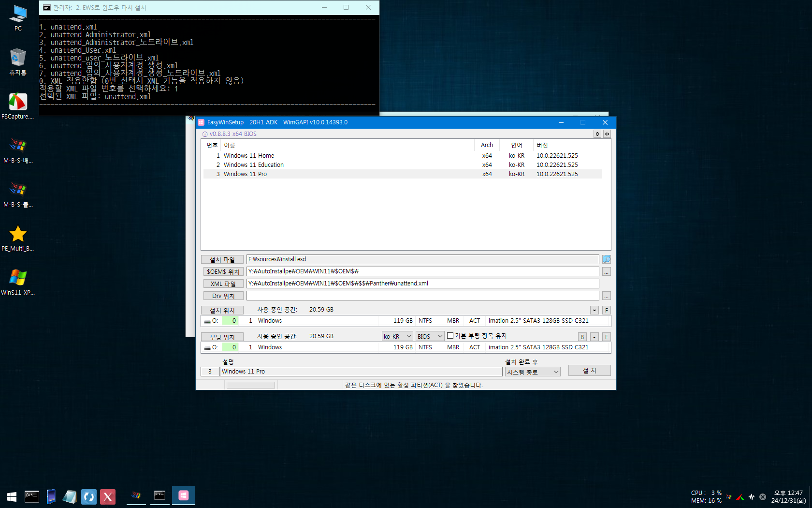
Task: Click the $OEM$ 위치 button
Action: [222, 272]
